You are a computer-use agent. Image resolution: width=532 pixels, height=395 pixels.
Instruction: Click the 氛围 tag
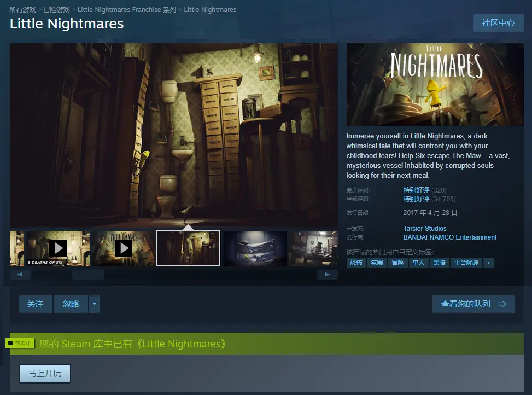[x=377, y=263]
